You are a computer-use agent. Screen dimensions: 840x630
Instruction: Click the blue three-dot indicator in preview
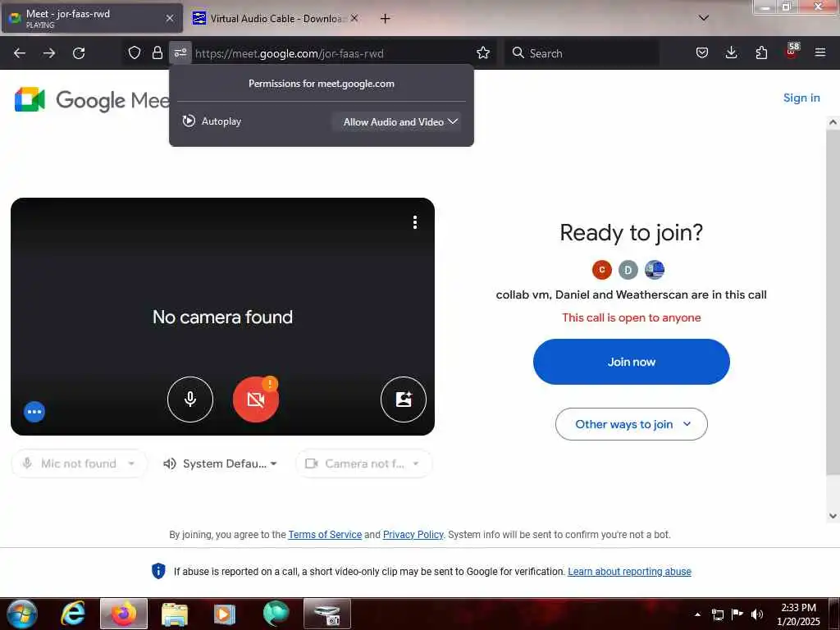coord(34,412)
